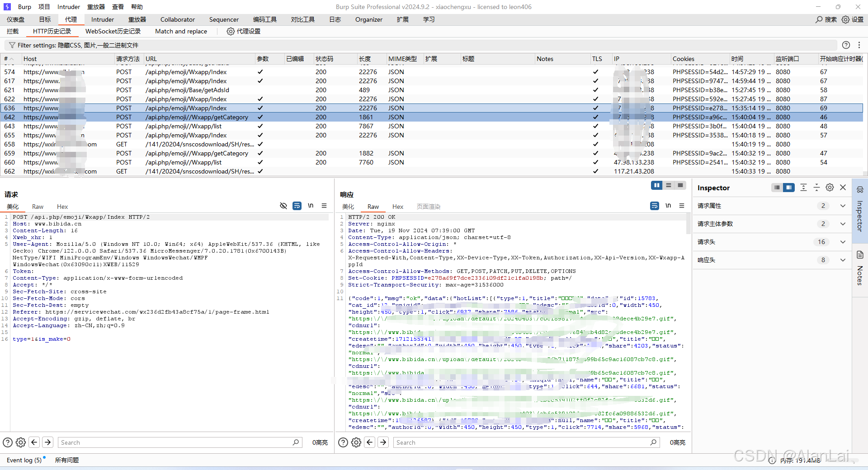
Task: Open Notes side tab icon
Action: 860,255
